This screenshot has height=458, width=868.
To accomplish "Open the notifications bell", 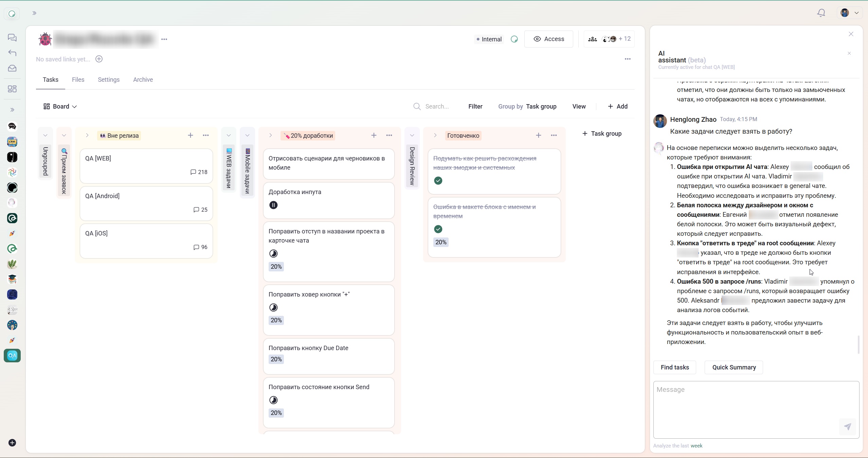I will click(x=821, y=13).
